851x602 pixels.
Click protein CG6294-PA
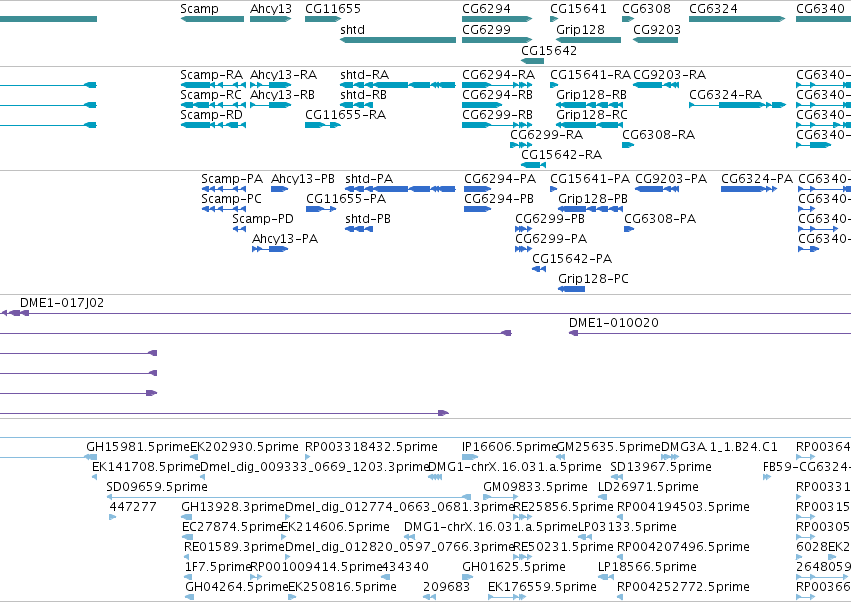pos(478,189)
